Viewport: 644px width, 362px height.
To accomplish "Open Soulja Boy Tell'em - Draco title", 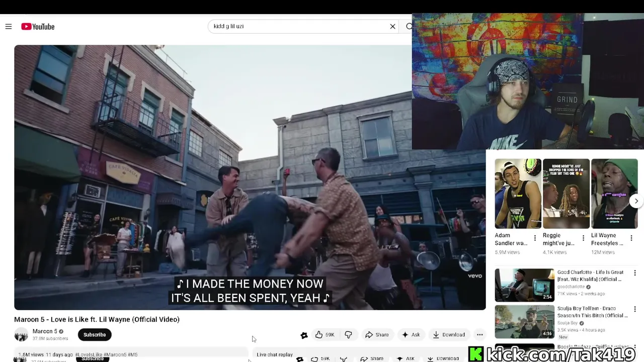I will point(592,312).
